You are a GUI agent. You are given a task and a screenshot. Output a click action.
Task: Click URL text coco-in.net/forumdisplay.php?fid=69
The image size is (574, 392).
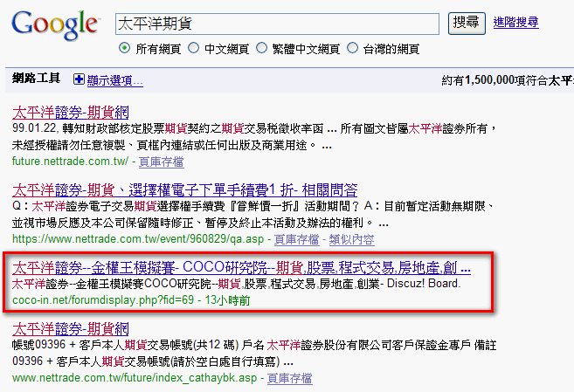click(x=103, y=300)
